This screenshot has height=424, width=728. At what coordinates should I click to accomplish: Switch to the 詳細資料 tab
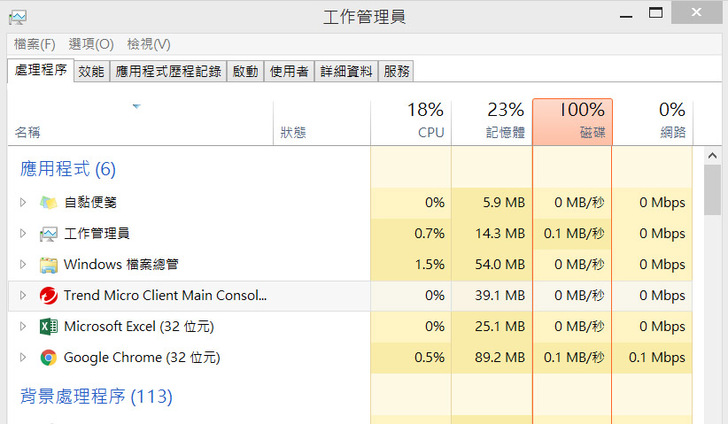click(x=346, y=71)
